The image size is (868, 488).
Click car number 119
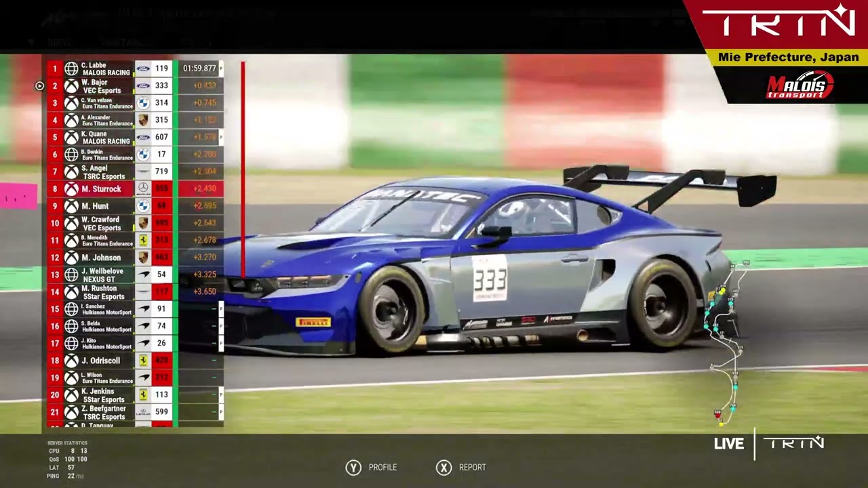click(x=161, y=68)
